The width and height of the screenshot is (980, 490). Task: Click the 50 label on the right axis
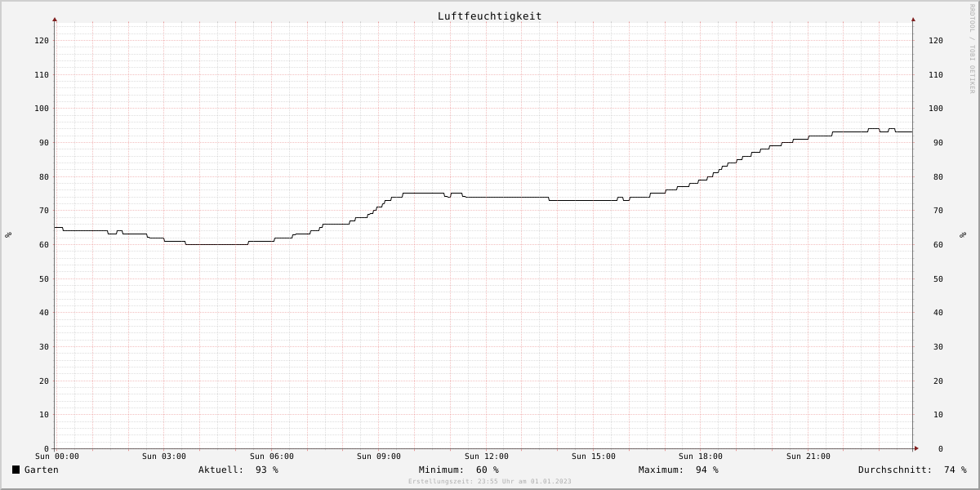(938, 279)
